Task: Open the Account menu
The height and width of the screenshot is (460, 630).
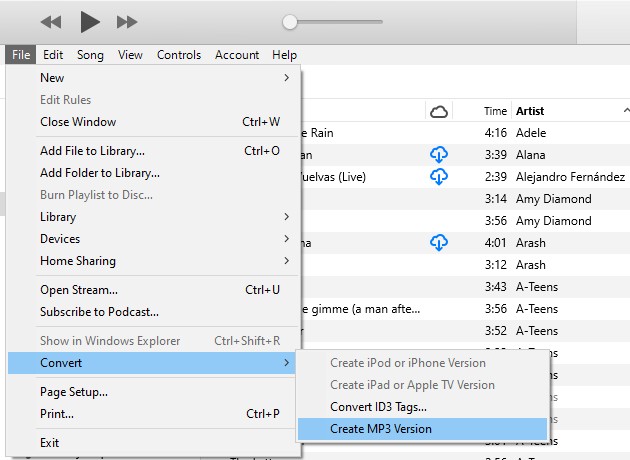Action: [x=237, y=55]
